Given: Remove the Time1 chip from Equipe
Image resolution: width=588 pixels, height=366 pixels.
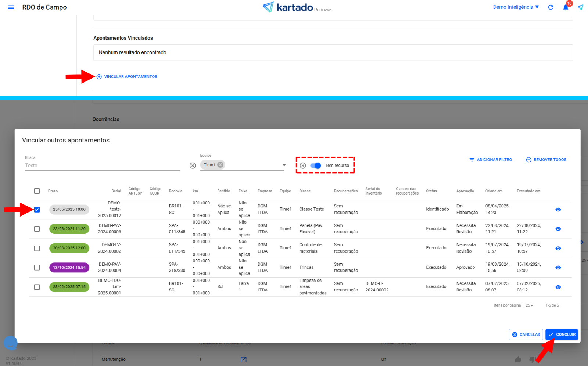Looking at the screenshot, I should pyautogui.click(x=220, y=165).
